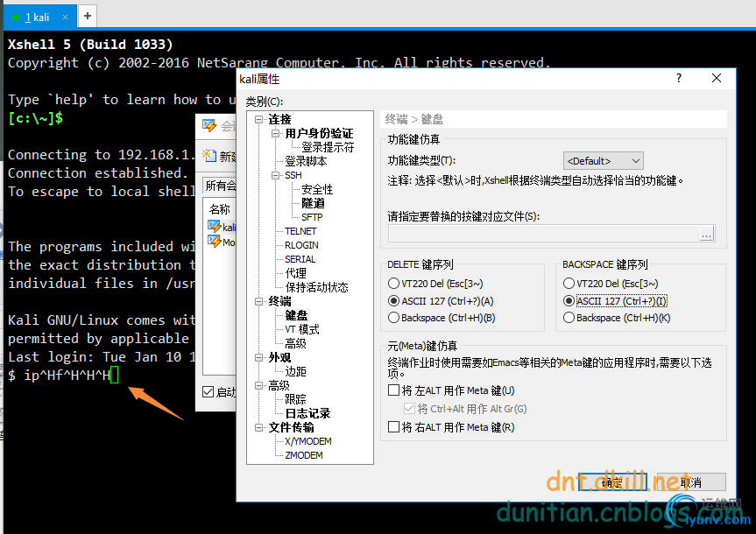
Task: Select 登录脚本 in category tree
Action: point(306,161)
